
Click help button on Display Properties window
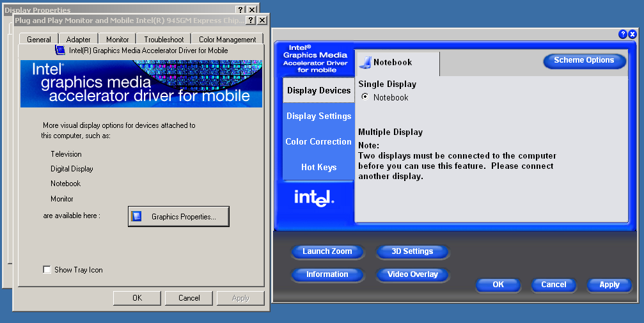(x=240, y=10)
